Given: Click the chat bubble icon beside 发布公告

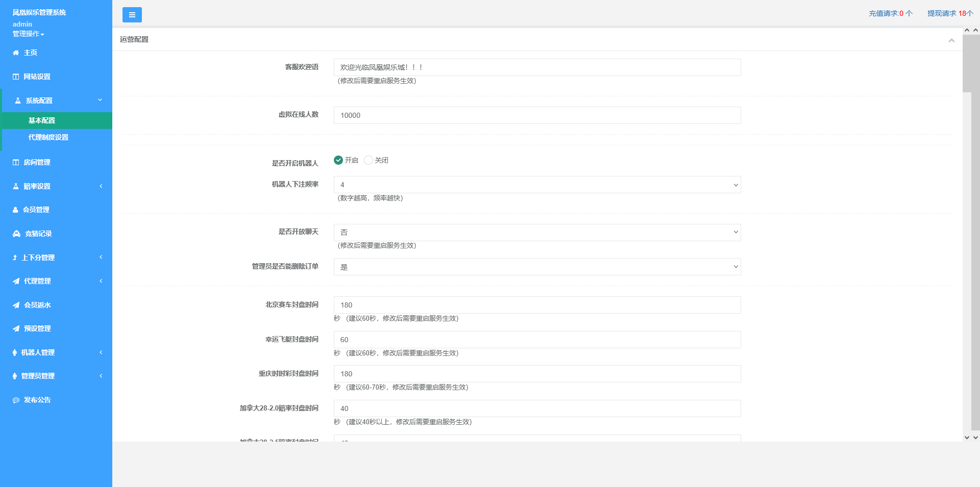Looking at the screenshot, I should (16, 400).
